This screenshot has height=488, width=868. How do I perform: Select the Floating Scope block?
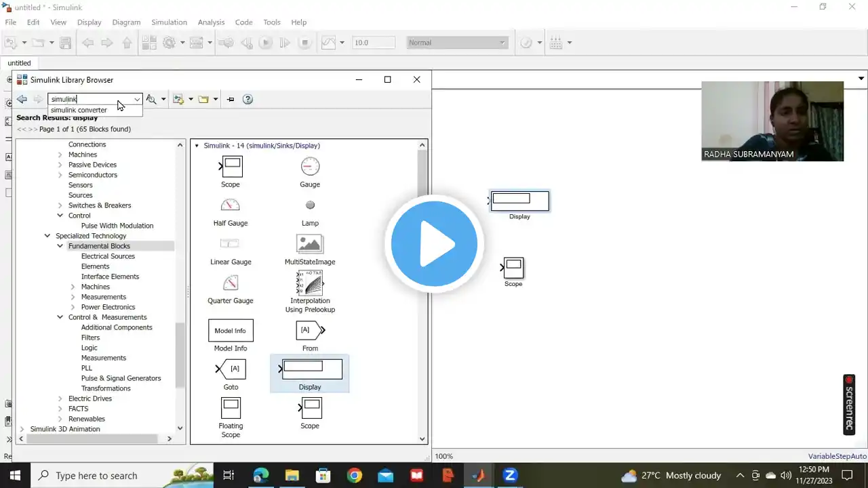(x=231, y=418)
